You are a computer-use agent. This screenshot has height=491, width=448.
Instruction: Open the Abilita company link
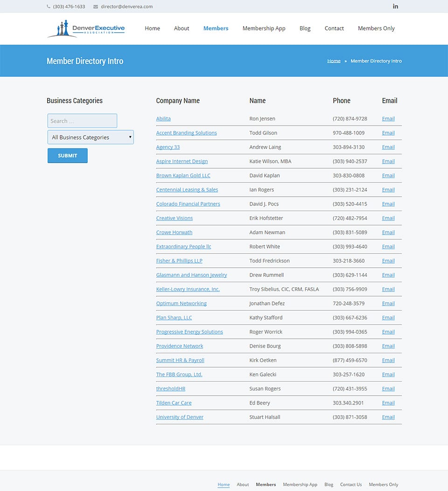coord(163,119)
